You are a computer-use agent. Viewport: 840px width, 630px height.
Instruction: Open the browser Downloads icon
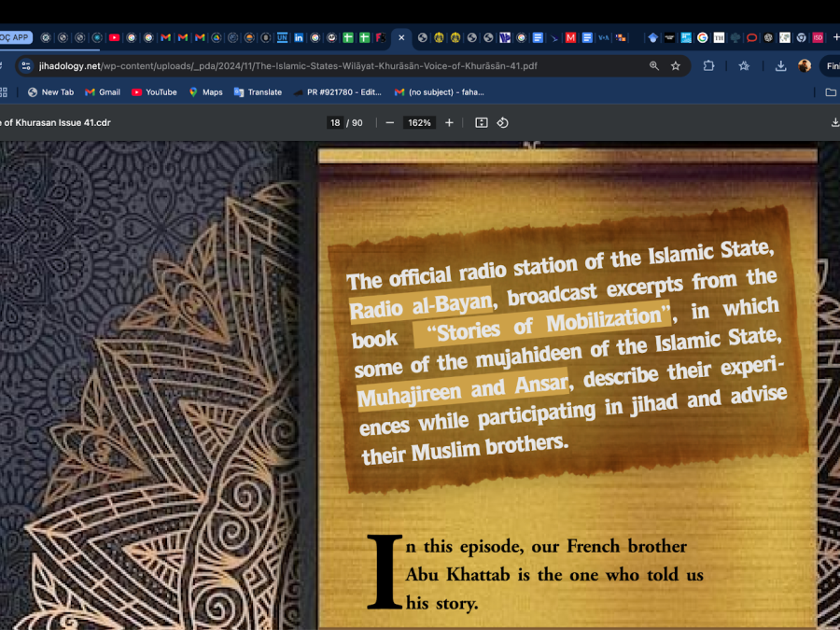click(780, 66)
